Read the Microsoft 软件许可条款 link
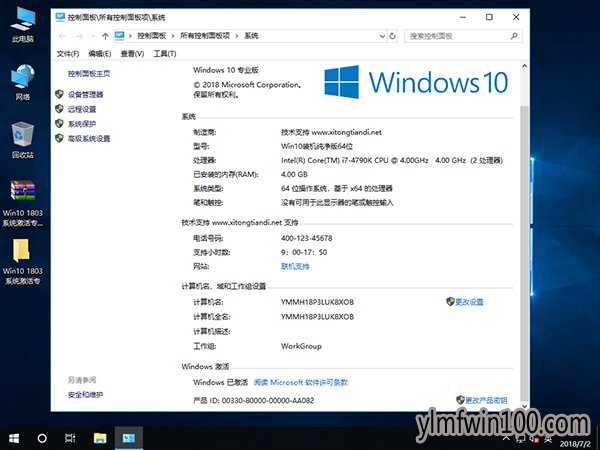 [300, 382]
